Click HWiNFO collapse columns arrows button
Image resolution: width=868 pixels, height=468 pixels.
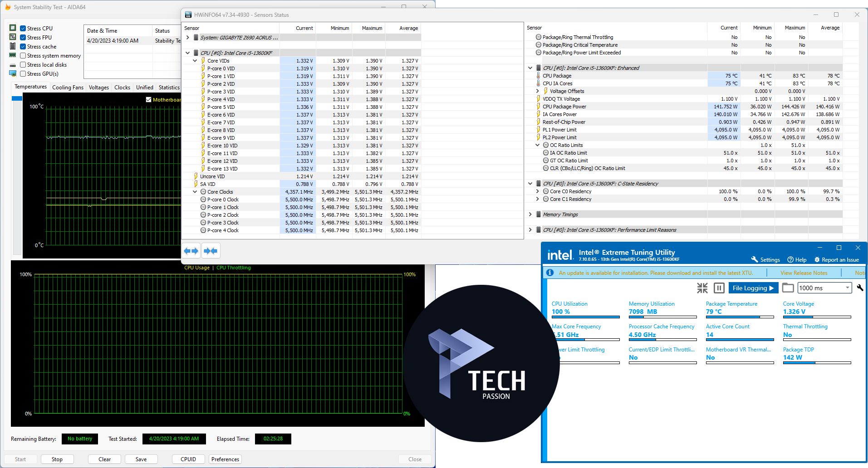211,251
